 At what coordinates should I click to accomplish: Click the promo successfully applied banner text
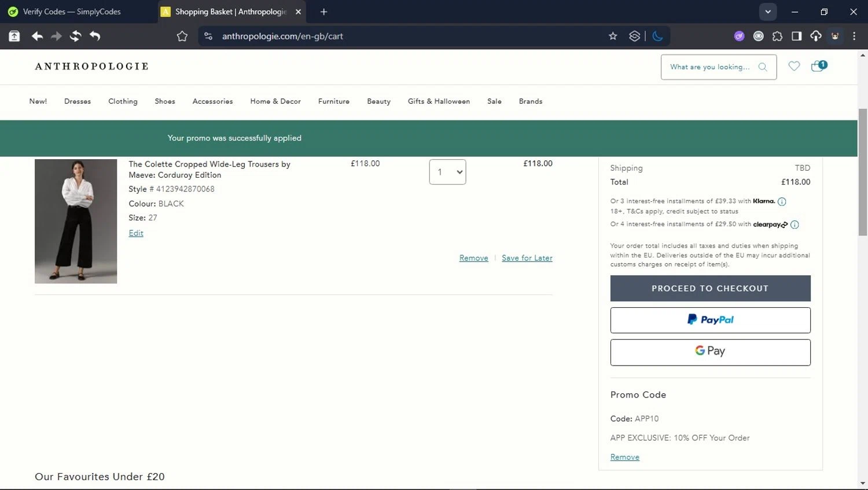coord(234,138)
